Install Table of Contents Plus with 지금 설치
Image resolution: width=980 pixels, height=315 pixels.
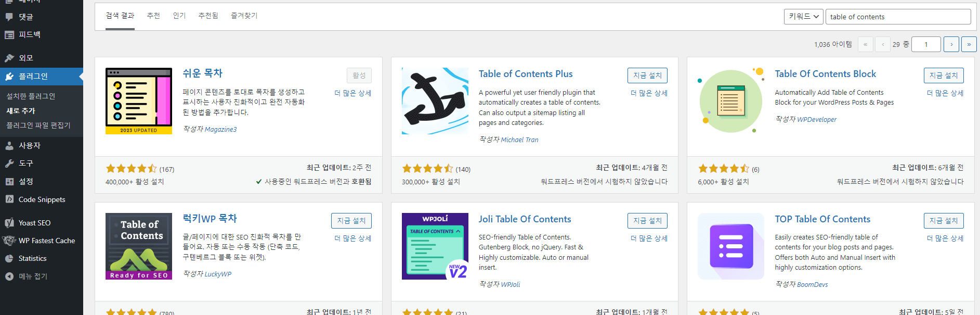pyautogui.click(x=647, y=75)
